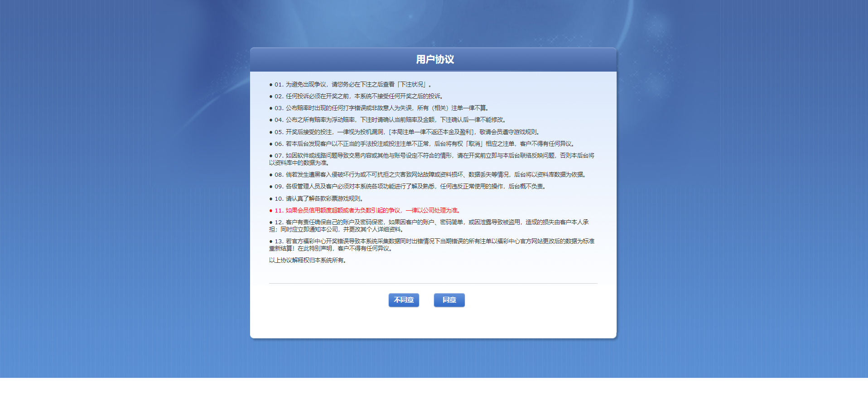Click the horizontal divider above the buttons
The image size is (868, 406).
tap(433, 284)
